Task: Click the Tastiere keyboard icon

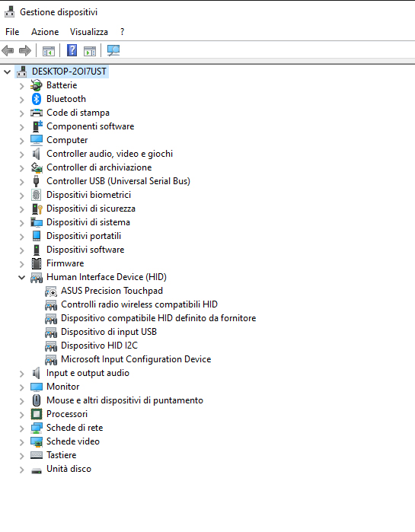Action: click(37, 455)
